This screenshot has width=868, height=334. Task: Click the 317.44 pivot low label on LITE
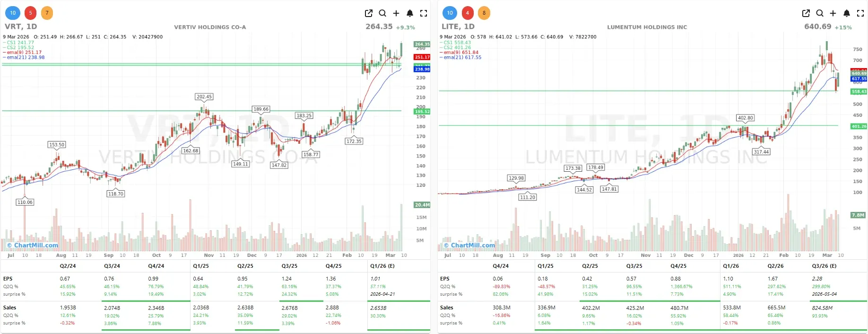tap(761, 152)
